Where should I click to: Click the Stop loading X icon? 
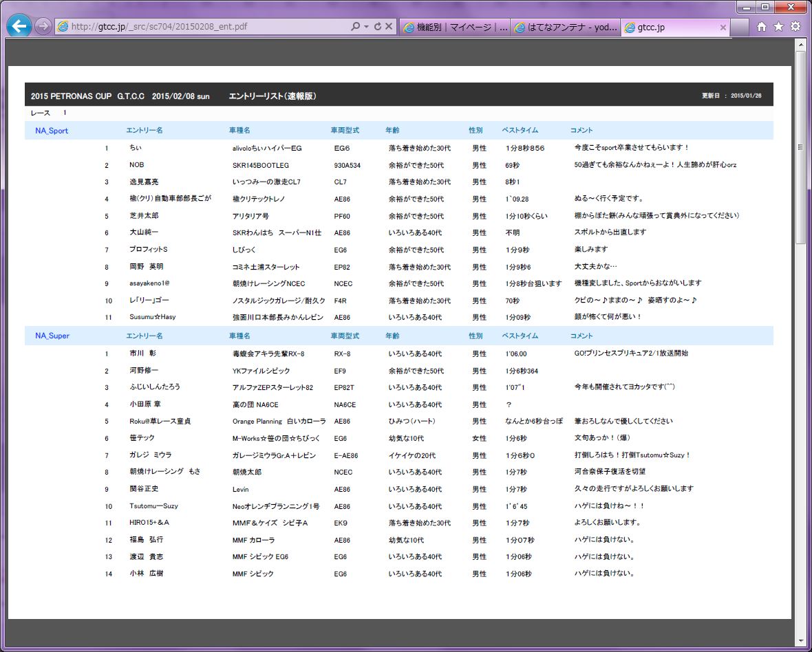coord(388,26)
